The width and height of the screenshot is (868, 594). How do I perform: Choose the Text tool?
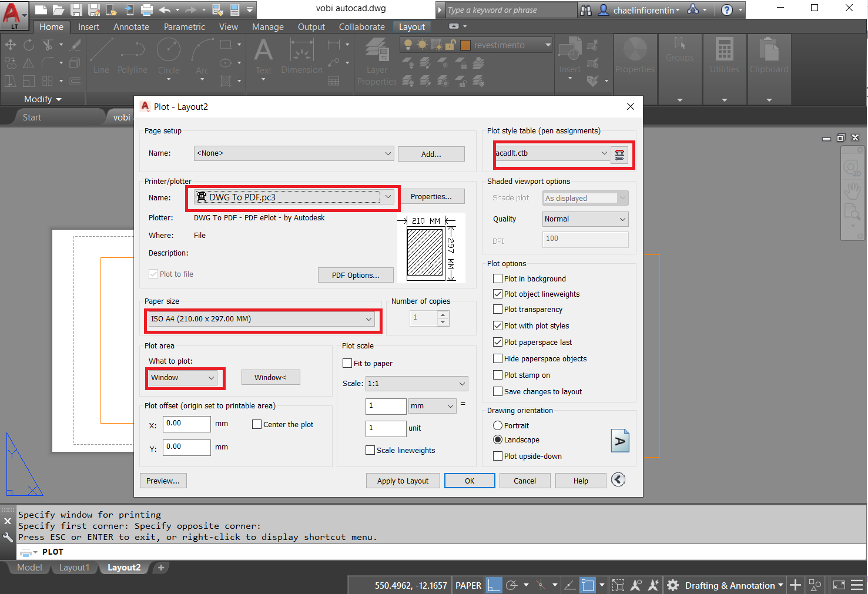(263, 56)
